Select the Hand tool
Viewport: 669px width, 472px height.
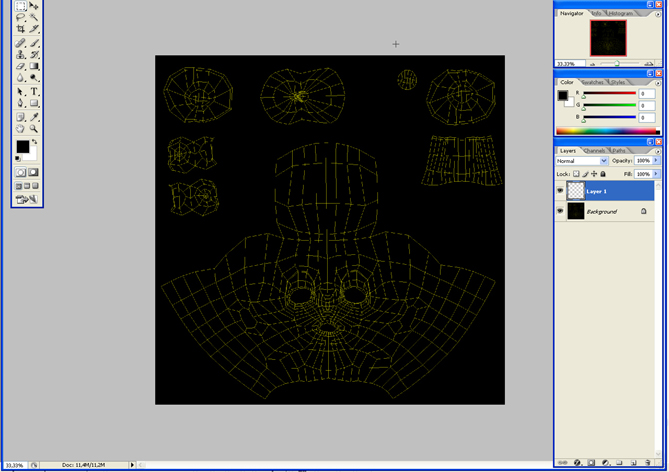point(20,129)
